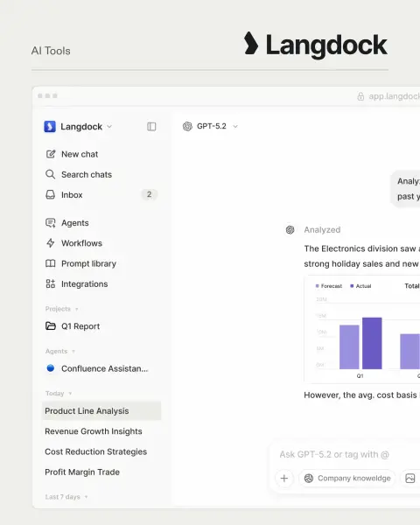Expand the Analyzed step details
Viewport: 420px width, 525px height.
point(322,229)
